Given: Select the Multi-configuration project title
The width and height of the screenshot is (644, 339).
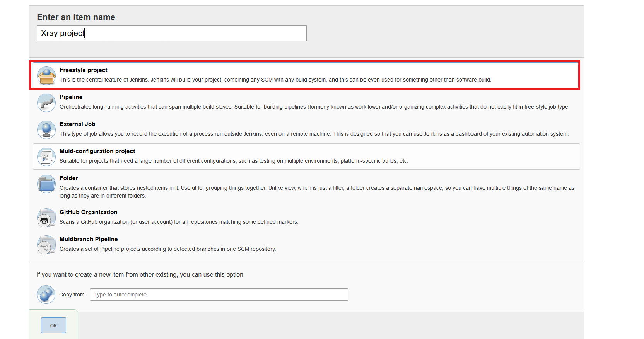Looking at the screenshot, I should (x=97, y=151).
